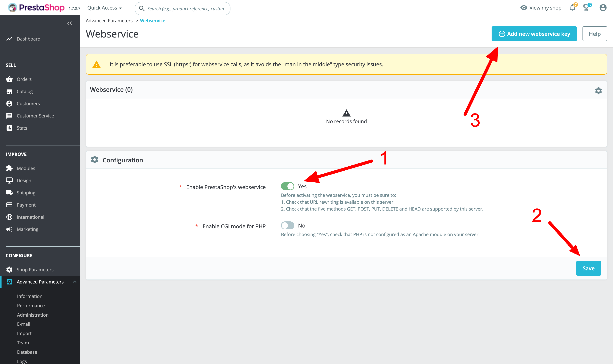Open Webservice list settings gear

[598, 91]
